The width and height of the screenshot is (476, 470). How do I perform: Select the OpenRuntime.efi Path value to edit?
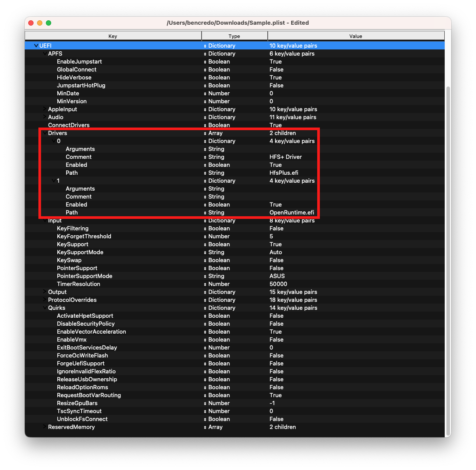(292, 212)
